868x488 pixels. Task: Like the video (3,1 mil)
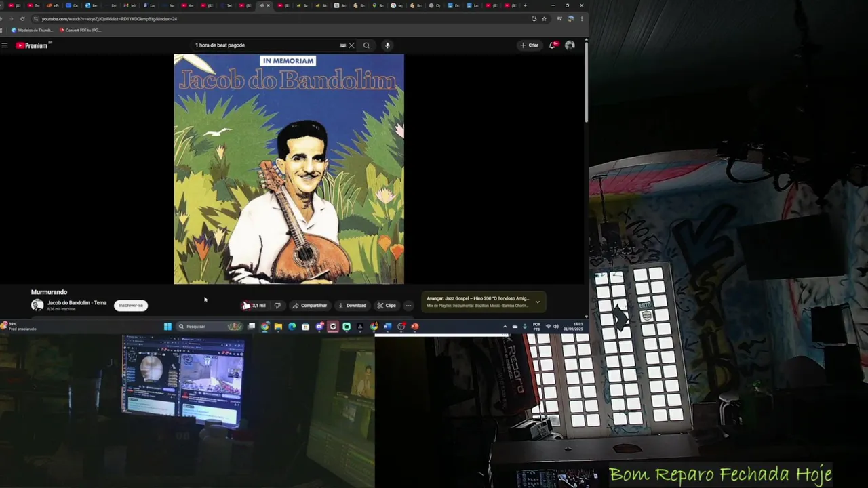(254, 306)
